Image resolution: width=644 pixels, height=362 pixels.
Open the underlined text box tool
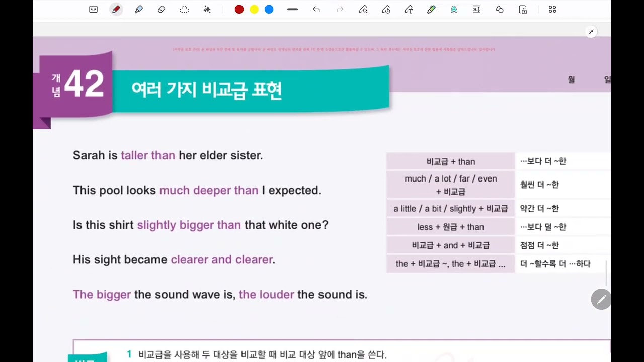pyautogui.click(x=476, y=9)
